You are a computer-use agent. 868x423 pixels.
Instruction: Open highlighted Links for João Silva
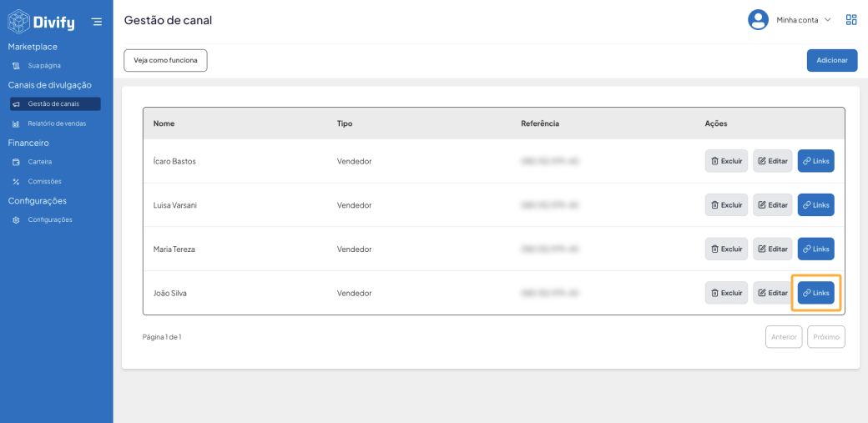point(815,293)
